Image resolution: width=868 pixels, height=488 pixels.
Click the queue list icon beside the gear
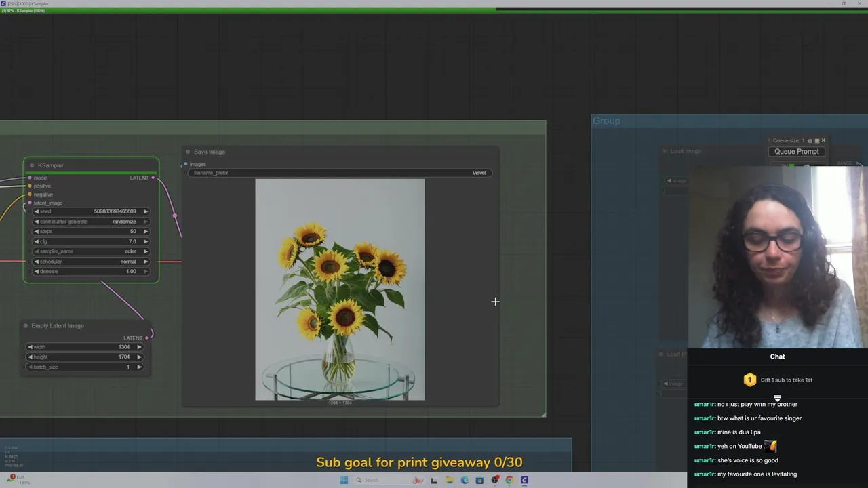click(x=816, y=141)
